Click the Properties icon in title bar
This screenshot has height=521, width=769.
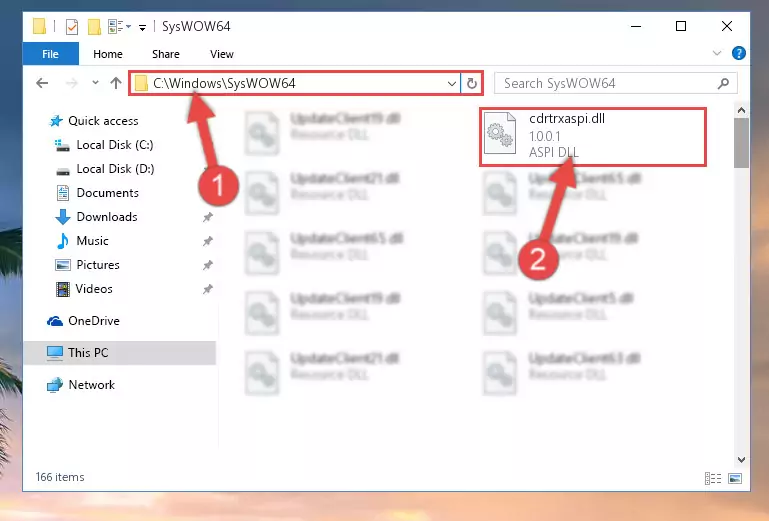pos(72,26)
